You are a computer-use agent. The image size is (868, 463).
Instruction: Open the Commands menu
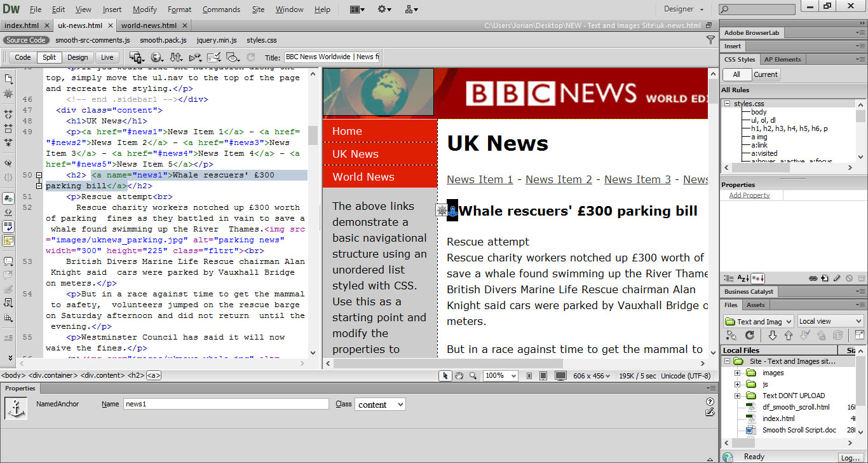[x=221, y=10]
